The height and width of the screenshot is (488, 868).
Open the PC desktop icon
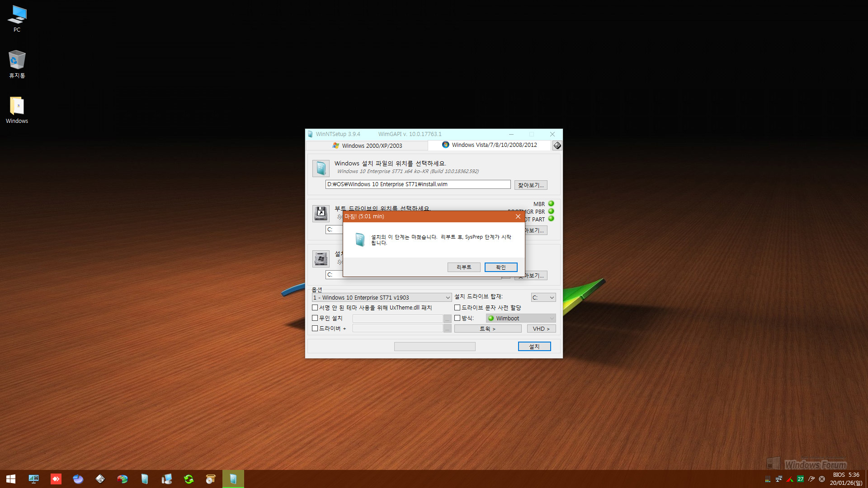[x=17, y=19]
